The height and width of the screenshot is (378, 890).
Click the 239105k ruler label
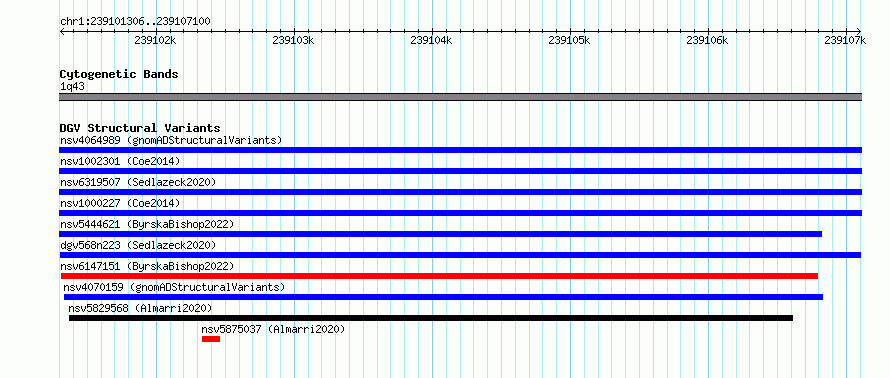tap(569, 40)
